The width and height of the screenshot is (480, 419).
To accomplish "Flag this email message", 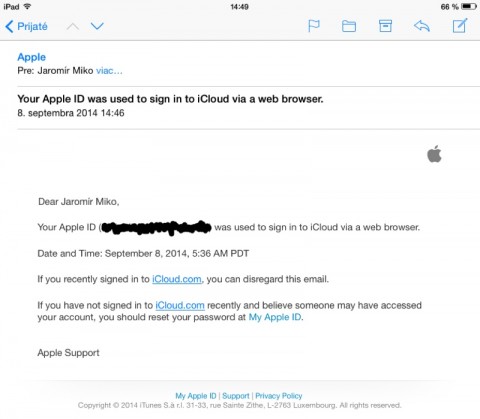I will point(314,26).
